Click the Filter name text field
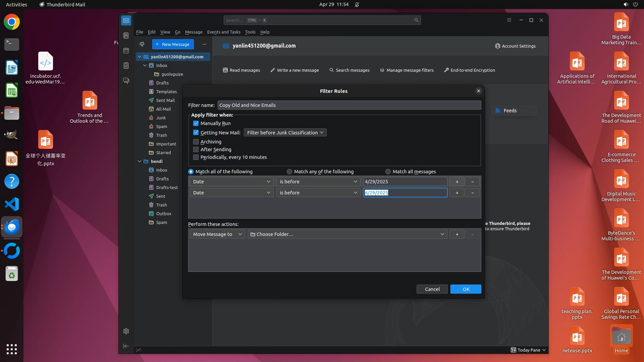The height and width of the screenshot is (362, 644). click(349, 105)
